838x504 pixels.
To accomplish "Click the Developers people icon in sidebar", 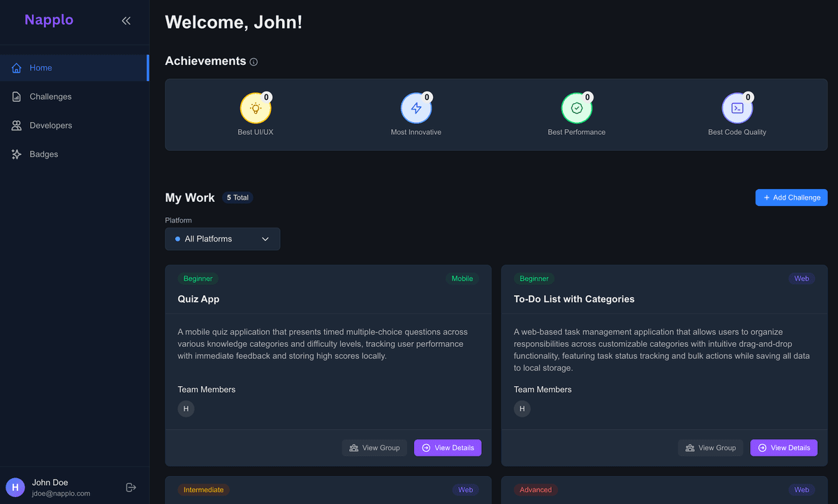I will tap(15, 125).
